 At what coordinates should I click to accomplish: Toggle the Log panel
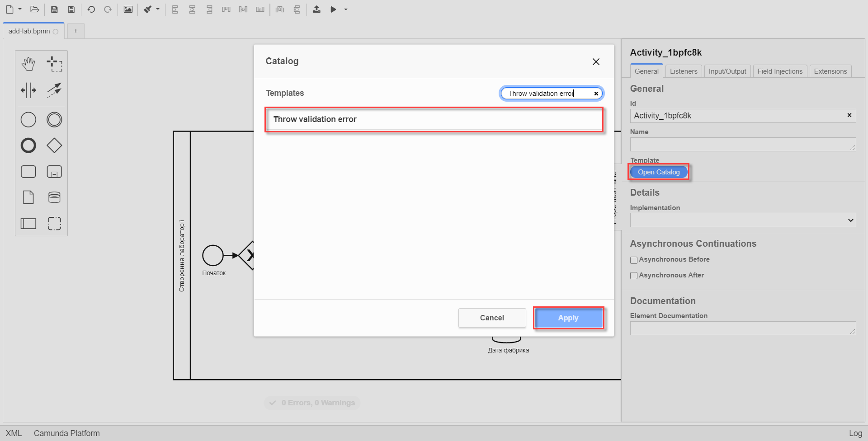(x=855, y=433)
